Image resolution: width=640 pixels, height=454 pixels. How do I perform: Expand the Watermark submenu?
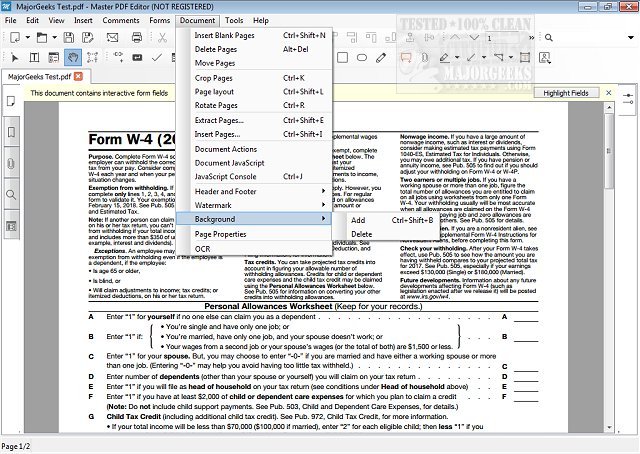point(254,205)
